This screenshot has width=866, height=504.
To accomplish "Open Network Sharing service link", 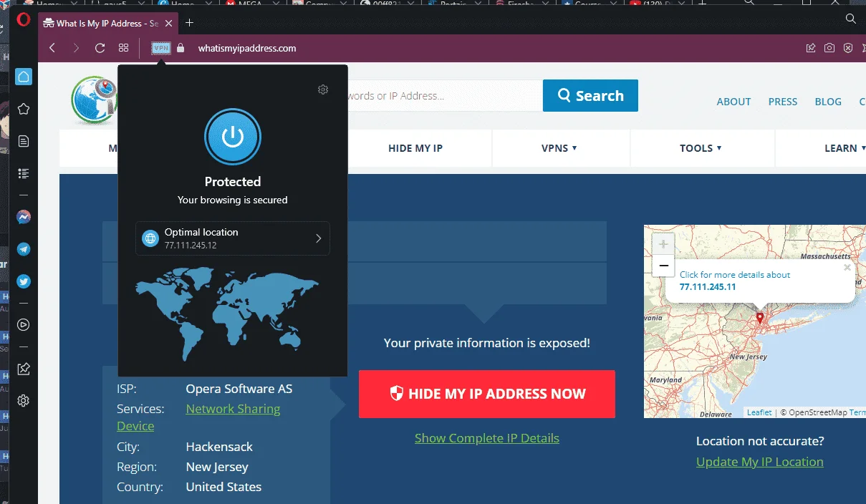I will pos(233,409).
